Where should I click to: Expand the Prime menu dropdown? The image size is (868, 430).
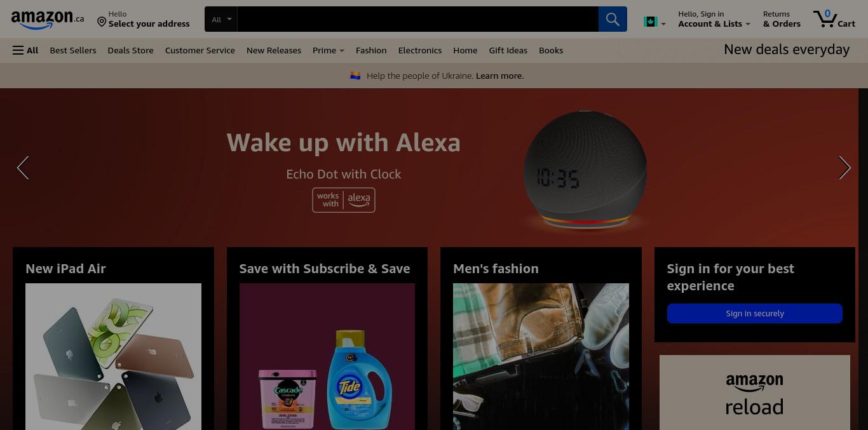pyautogui.click(x=328, y=50)
